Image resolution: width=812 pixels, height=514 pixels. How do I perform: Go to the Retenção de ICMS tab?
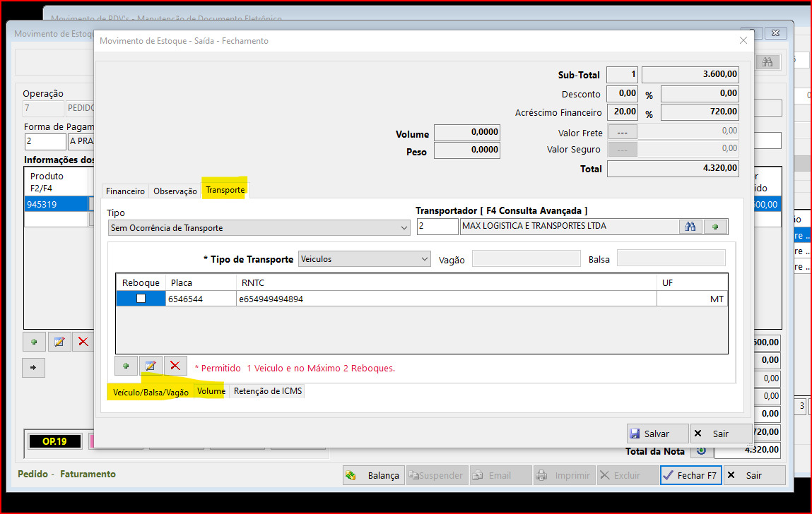pyautogui.click(x=269, y=391)
